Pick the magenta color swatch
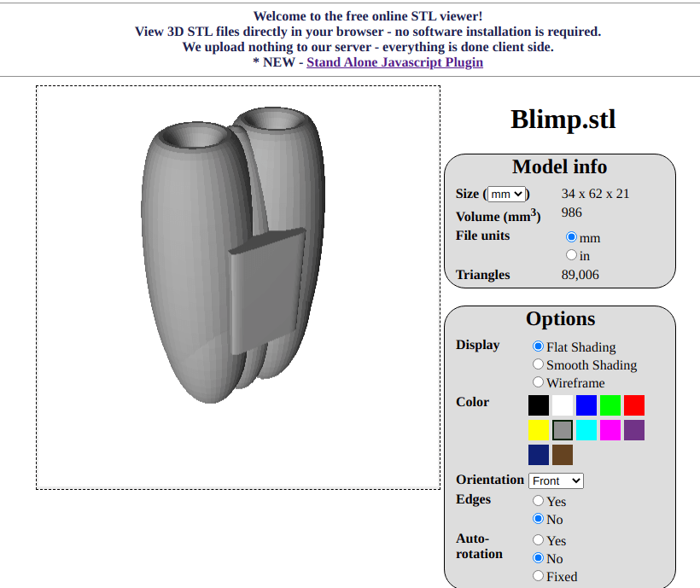 click(610, 430)
